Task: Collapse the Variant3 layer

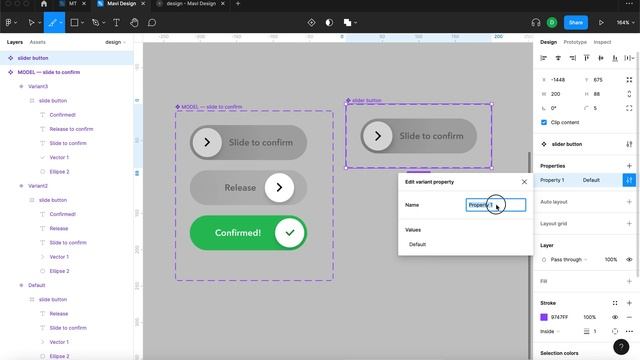Action: pyautogui.click(x=21, y=87)
